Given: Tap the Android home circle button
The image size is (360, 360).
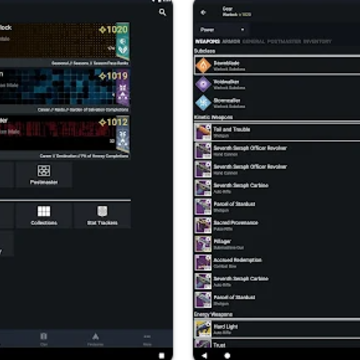Looking at the screenshot, I should tap(227, 355).
